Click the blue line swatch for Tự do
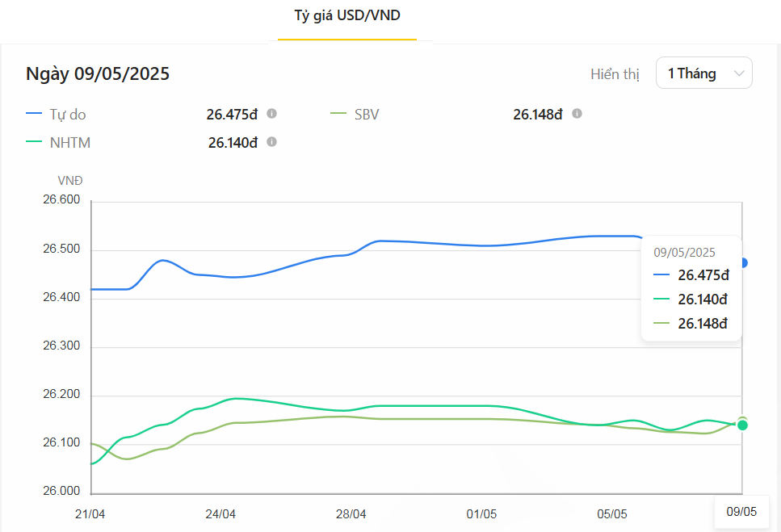The image size is (781, 532). 34,115
